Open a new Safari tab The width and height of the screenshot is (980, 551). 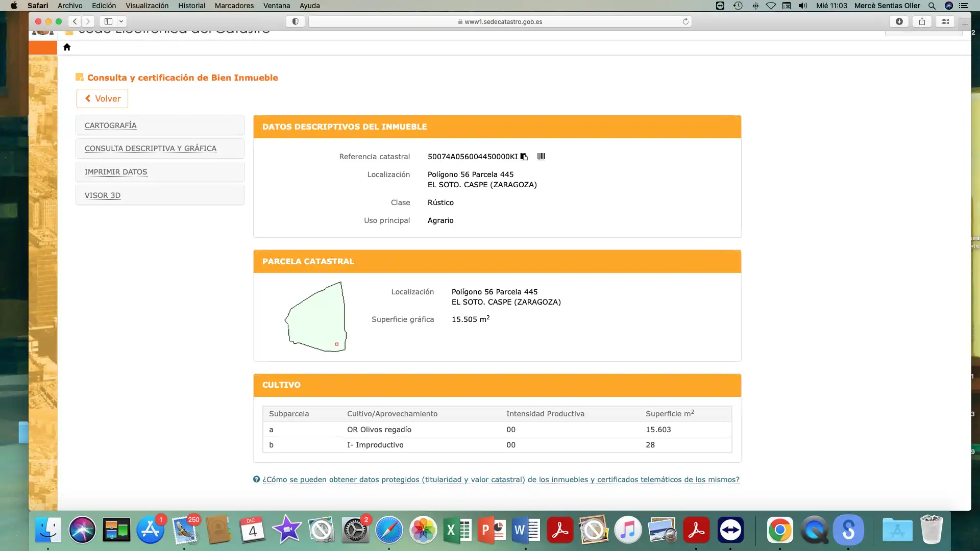coord(965,24)
